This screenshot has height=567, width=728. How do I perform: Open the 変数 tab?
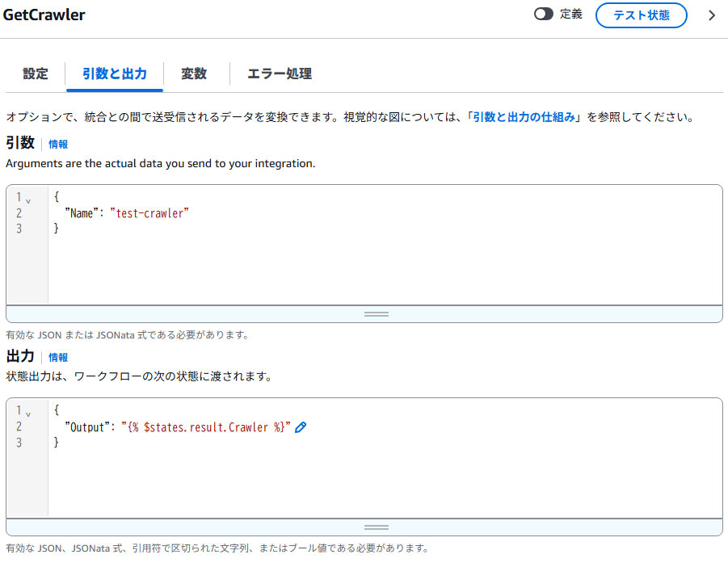click(194, 73)
